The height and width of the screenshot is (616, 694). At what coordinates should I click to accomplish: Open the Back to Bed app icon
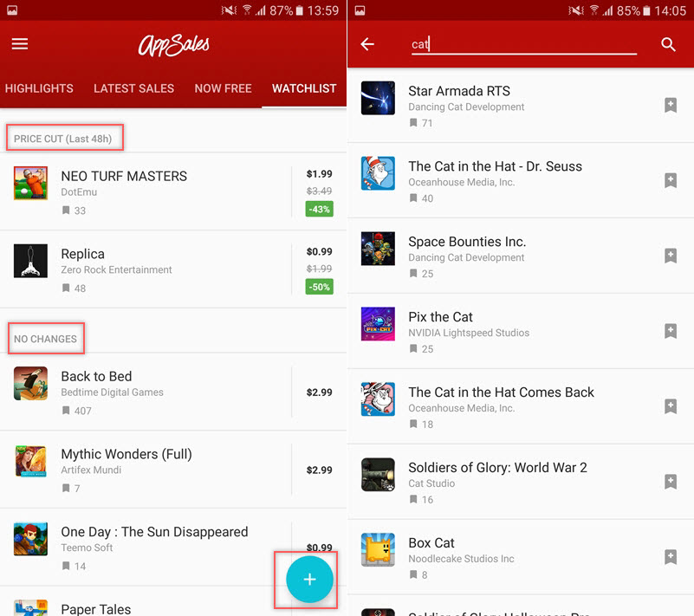click(30, 383)
